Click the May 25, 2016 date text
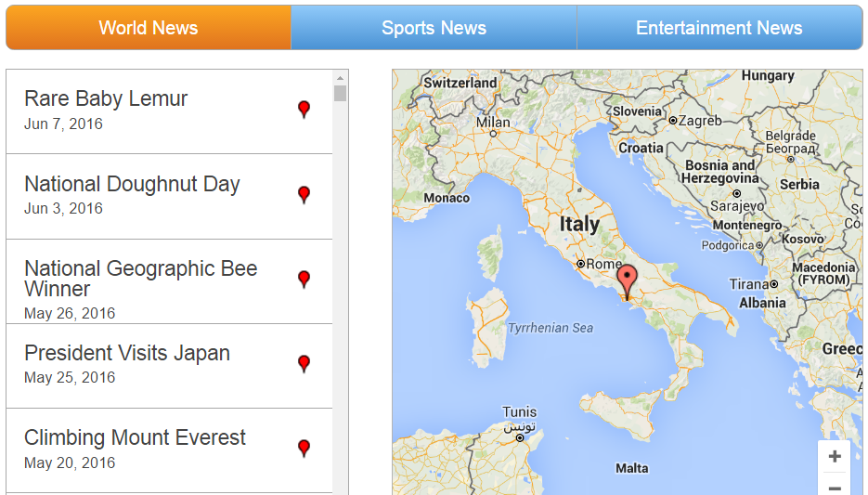868x495 pixels. [70, 378]
